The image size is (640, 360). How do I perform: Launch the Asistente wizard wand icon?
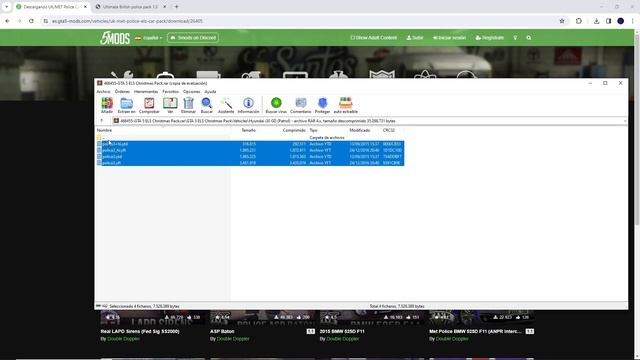click(226, 105)
